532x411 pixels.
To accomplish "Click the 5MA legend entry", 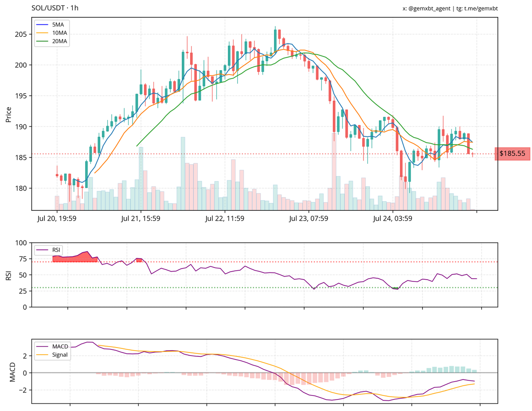I will point(53,24).
